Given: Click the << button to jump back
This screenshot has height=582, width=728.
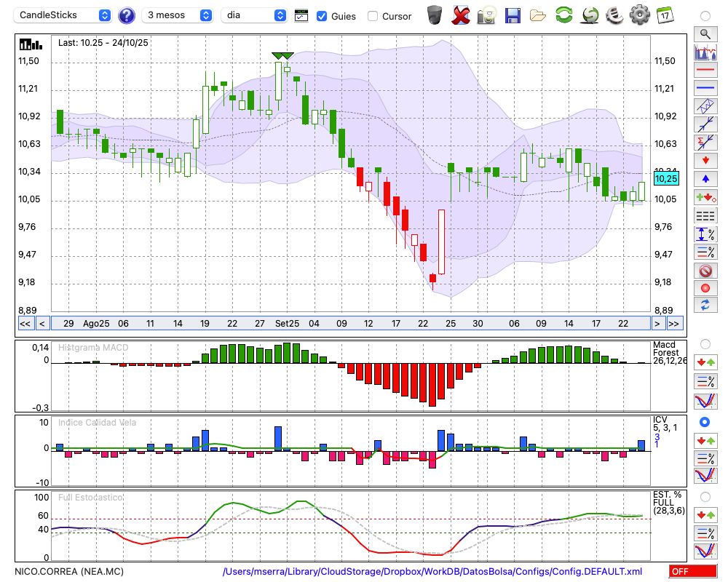Looking at the screenshot, I should tap(25, 323).
